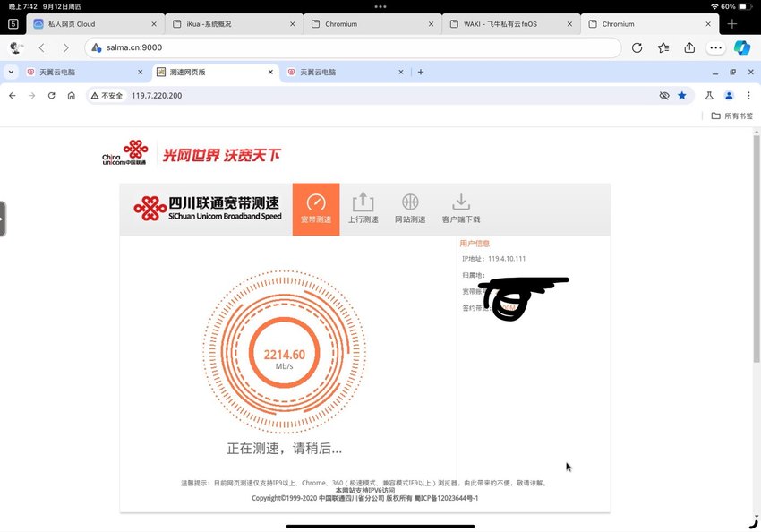
Task: Click the share icon in the outer toolbar
Action: click(x=689, y=47)
